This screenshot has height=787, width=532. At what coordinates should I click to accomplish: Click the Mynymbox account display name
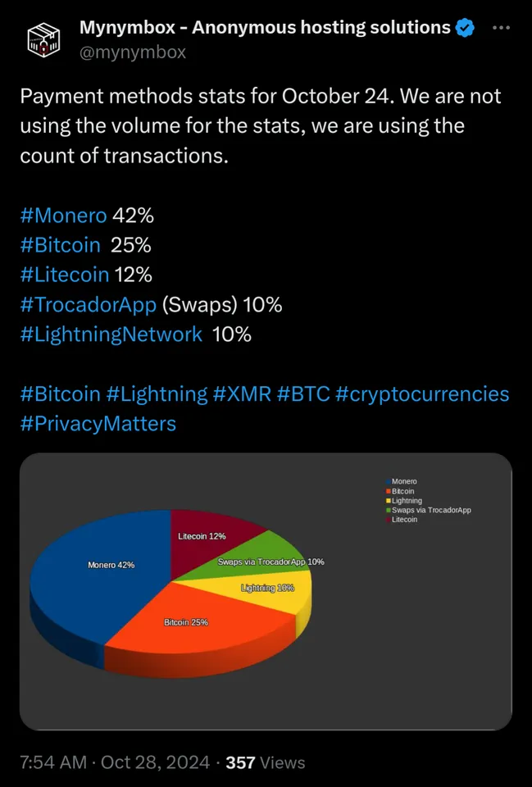pos(264,28)
